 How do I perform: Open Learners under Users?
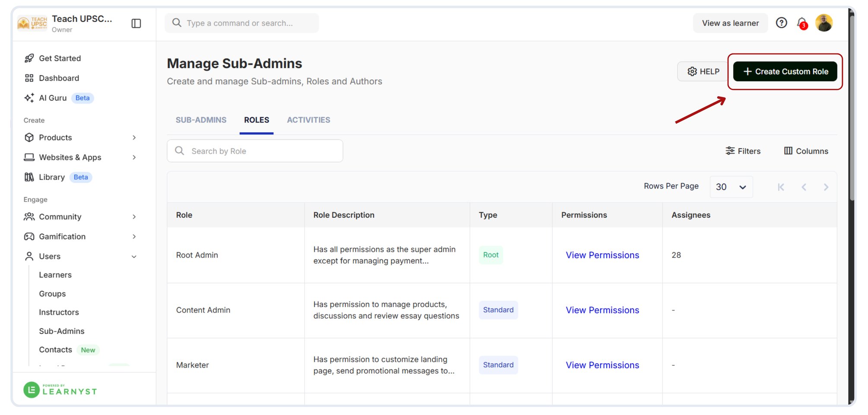[x=55, y=275]
